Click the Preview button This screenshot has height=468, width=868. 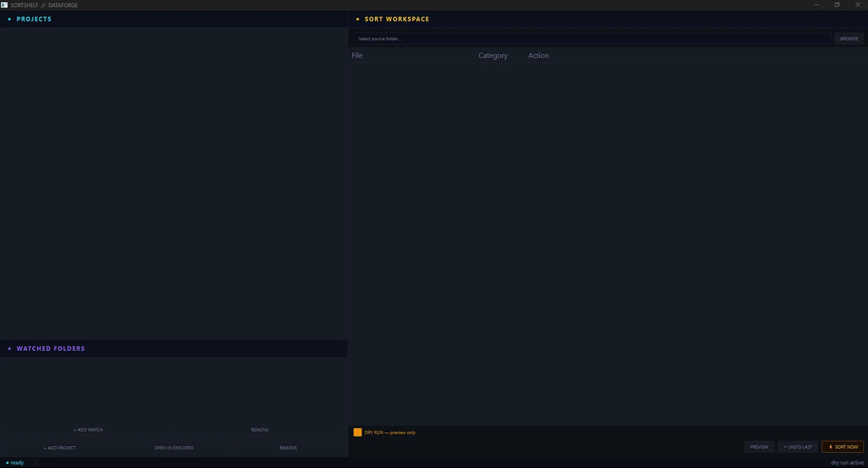click(759, 447)
